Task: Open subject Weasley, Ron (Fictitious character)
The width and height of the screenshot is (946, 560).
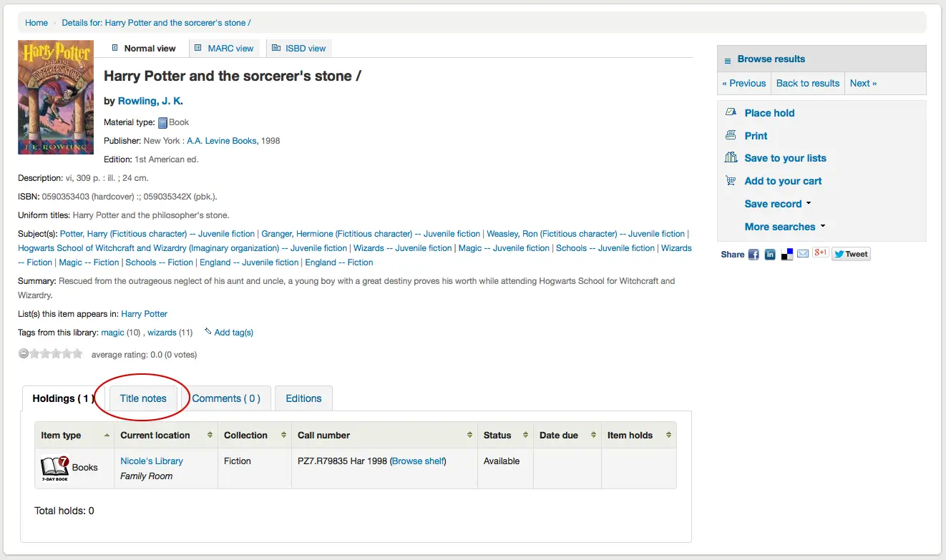Action: 586,234
